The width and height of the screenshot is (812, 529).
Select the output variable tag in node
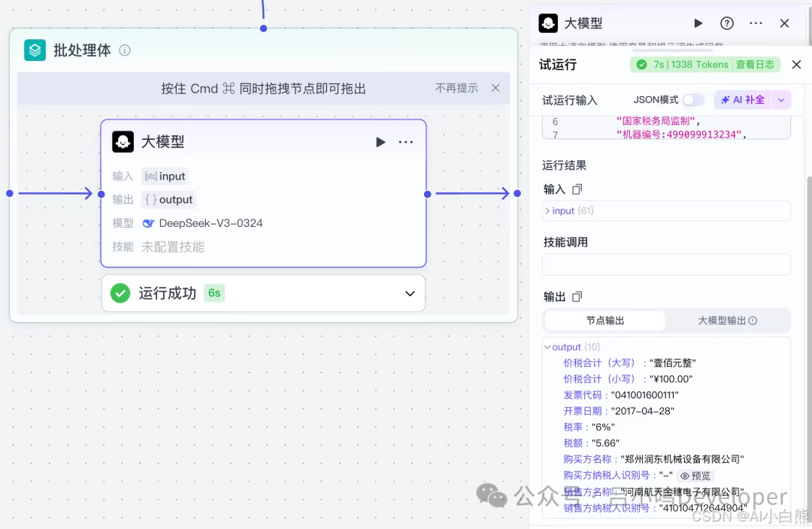pos(169,199)
